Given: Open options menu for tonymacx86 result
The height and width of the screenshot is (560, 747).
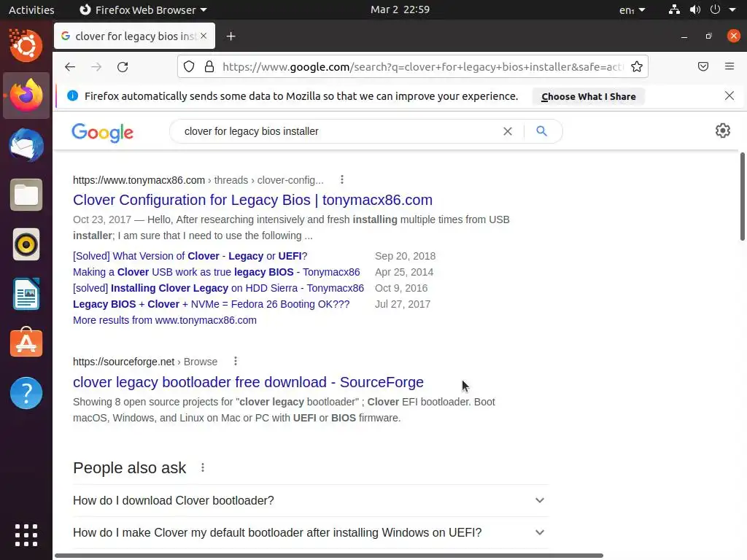Looking at the screenshot, I should (x=342, y=179).
